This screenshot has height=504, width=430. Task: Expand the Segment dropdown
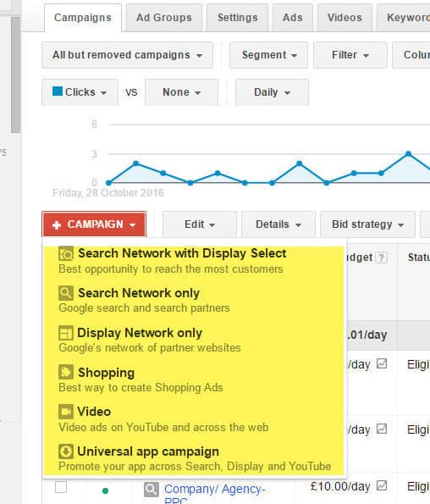pos(269,55)
